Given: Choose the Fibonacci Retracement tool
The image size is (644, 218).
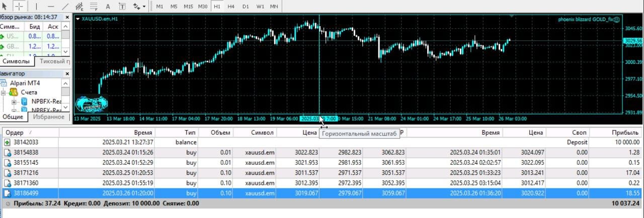Looking at the screenshot, I should [94, 6].
